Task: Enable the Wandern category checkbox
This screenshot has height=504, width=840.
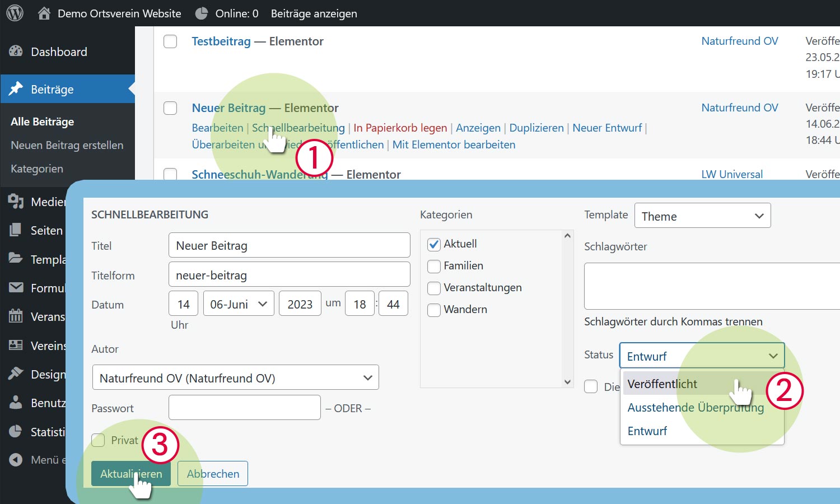Action: tap(434, 310)
